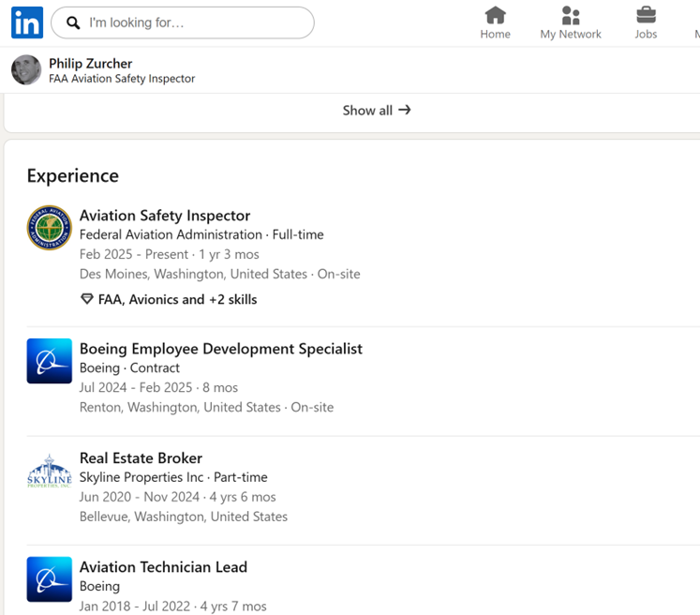This screenshot has height=615, width=700.
Task: Click the Philip Zurcher name in header
Action: pyautogui.click(x=91, y=64)
